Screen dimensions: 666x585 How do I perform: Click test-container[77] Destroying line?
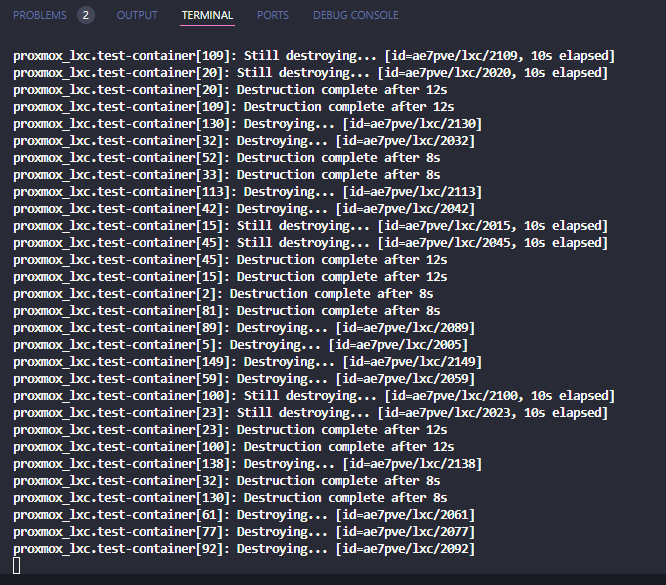[244, 531]
